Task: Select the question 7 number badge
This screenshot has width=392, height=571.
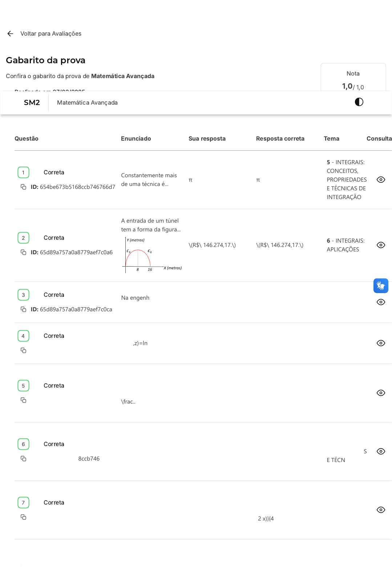Action: (23, 503)
